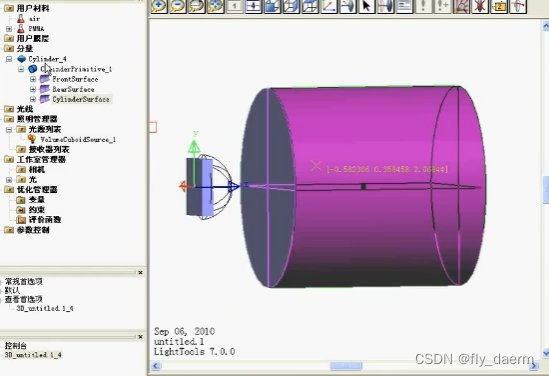The width and height of the screenshot is (549, 376).
Task: Select the solid shaded render mode icon
Action: click(272, 6)
